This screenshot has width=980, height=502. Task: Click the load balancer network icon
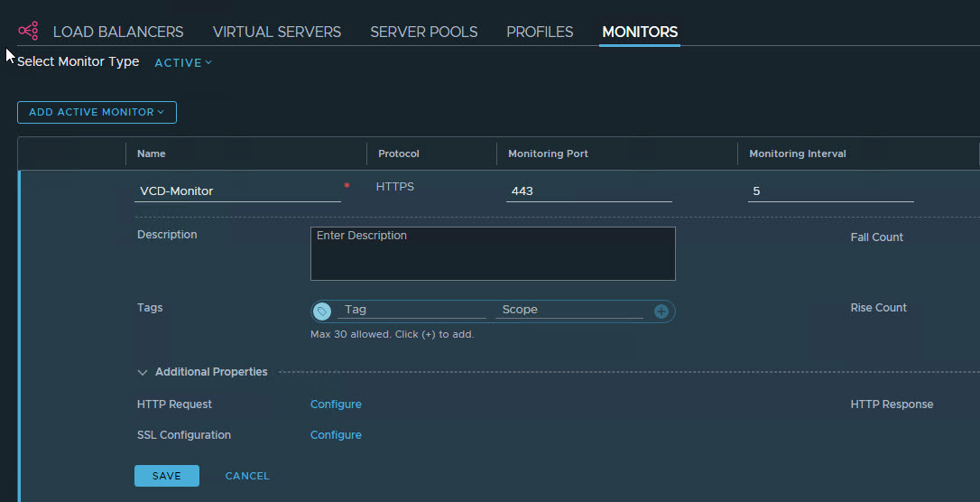[x=28, y=32]
